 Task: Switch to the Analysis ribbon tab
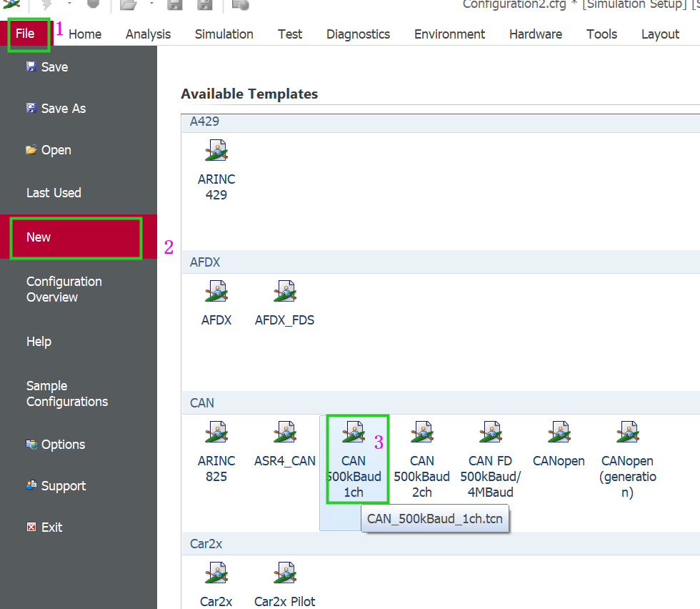(149, 34)
